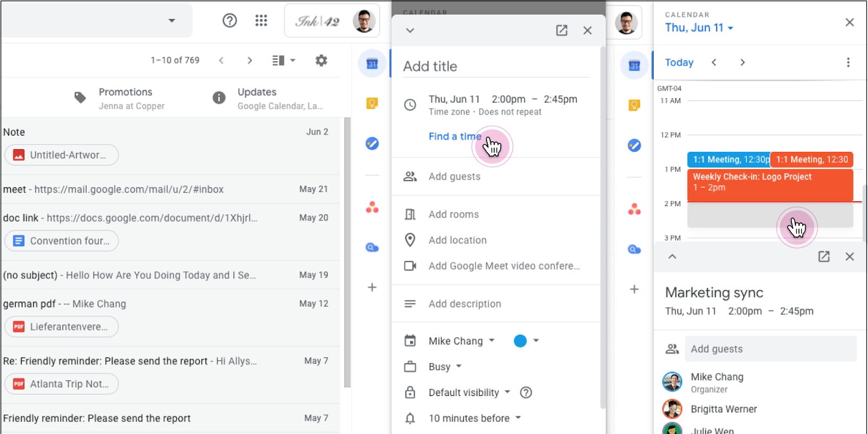Collapse the event editor with the down chevron
868x434 pixels.
pyautogui.click(x=410, y=30)
